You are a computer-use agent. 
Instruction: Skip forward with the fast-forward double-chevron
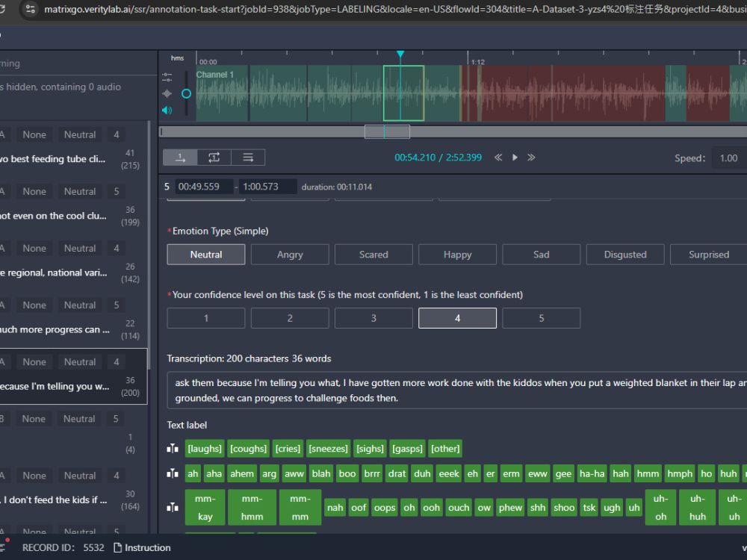pyautogui.click(x=531, y=158)
